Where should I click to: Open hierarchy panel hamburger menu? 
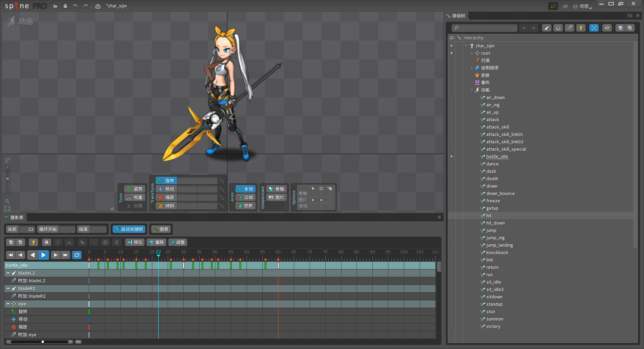(x=638, y=16)
